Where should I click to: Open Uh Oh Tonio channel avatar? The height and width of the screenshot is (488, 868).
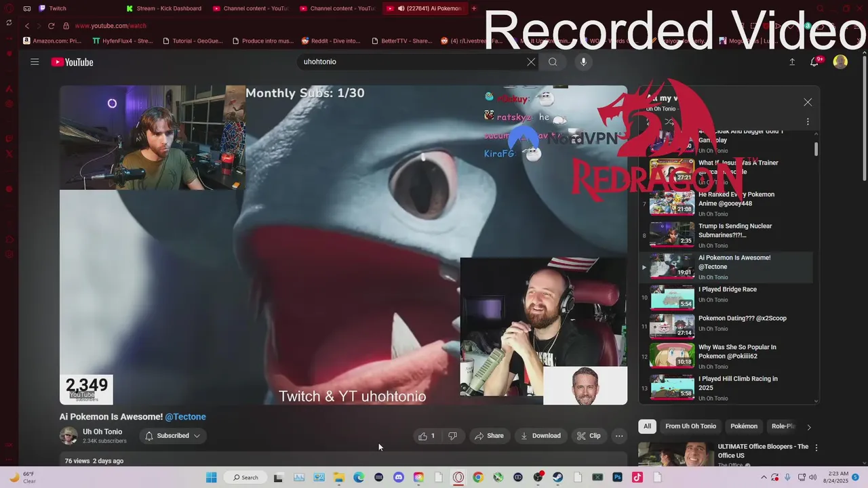(x=68, y=436)
